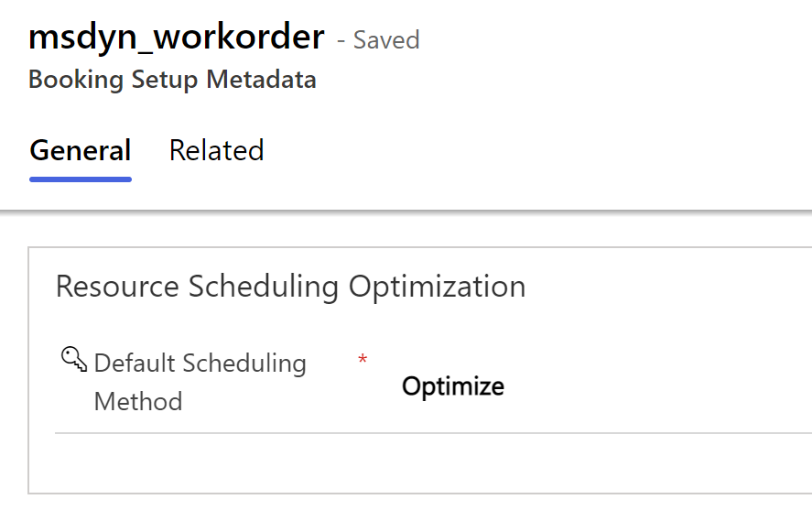The image size is (812, 521).
Task: Click the Resource Scheduling Optimization section heading
Action: click(x=290, y=286)
